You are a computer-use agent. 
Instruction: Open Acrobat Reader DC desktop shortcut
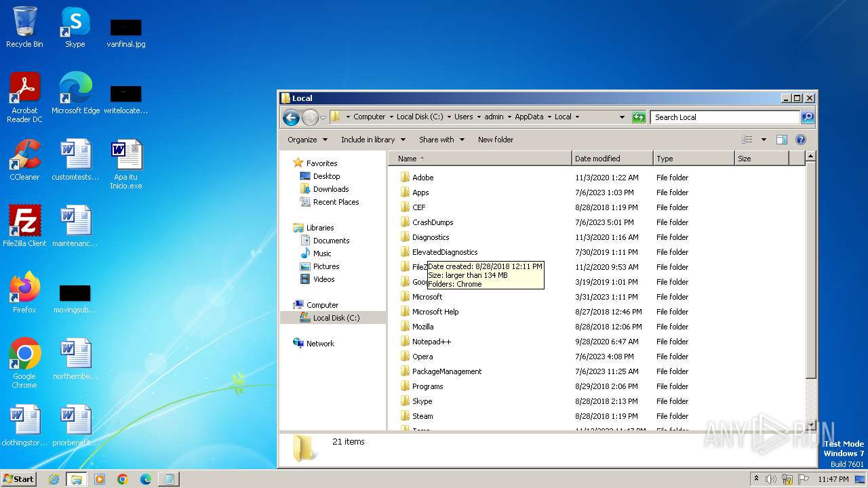(x=24, y=98)
